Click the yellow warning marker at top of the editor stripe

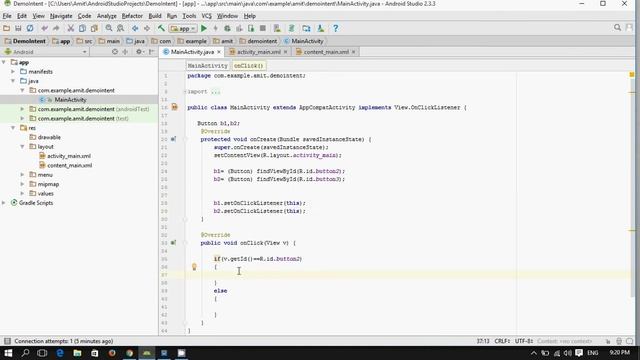click(x=632, y=75)
